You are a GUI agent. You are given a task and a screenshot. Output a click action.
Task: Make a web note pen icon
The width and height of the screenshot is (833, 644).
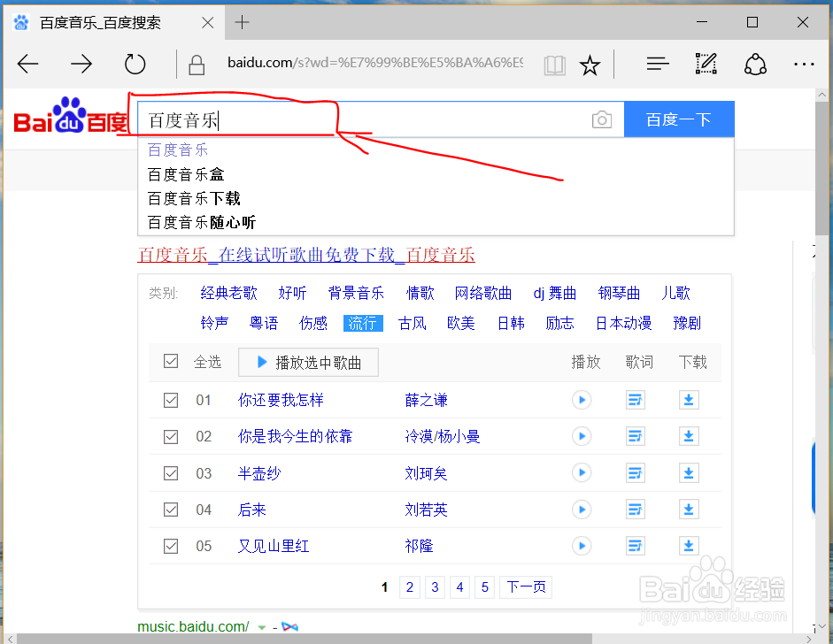click(x=706, y=64)
